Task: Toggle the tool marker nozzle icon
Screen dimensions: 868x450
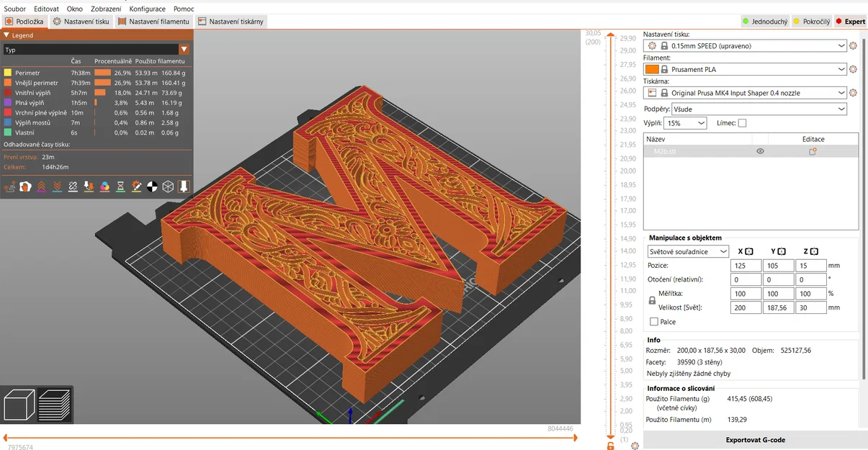Action: [184, 186]
